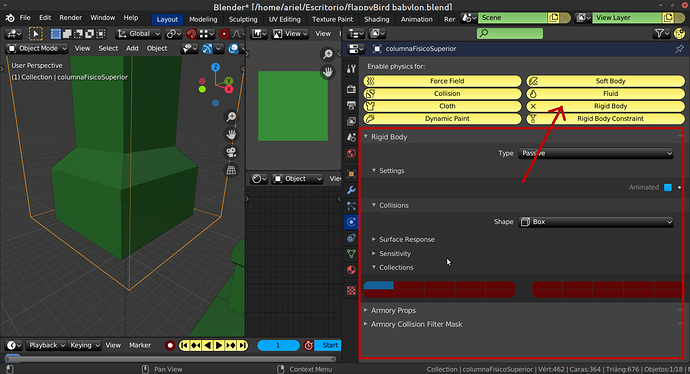Image resolution: width=690 pixels, height=374 pixels.
Task: Toggle viewport overlays button
Action: (x=233, y=49)
